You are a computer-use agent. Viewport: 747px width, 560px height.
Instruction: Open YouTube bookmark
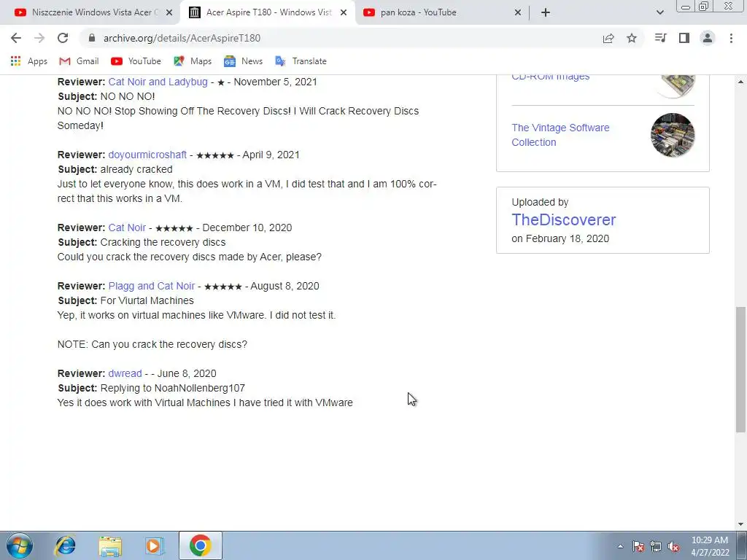point(136,61)
